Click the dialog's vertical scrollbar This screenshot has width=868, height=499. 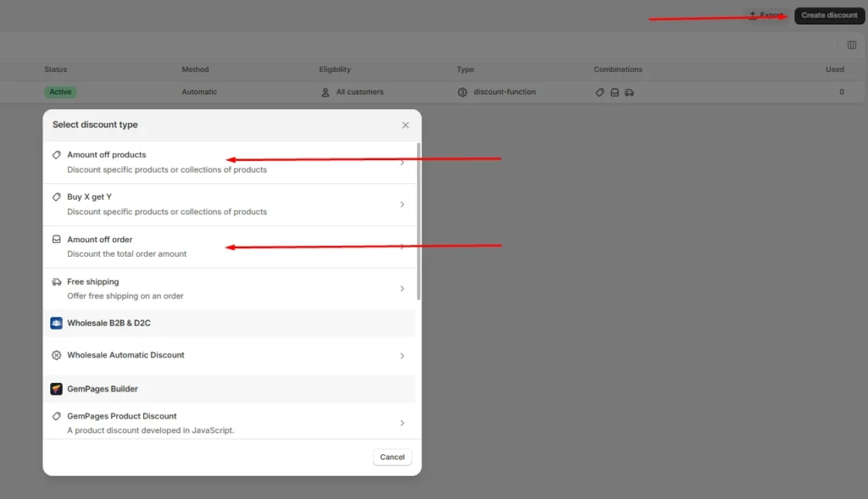[419, 221]
